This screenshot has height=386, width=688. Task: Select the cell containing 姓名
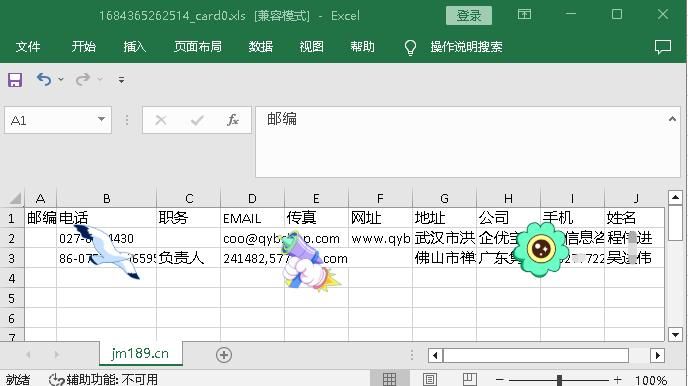(634, 218)
